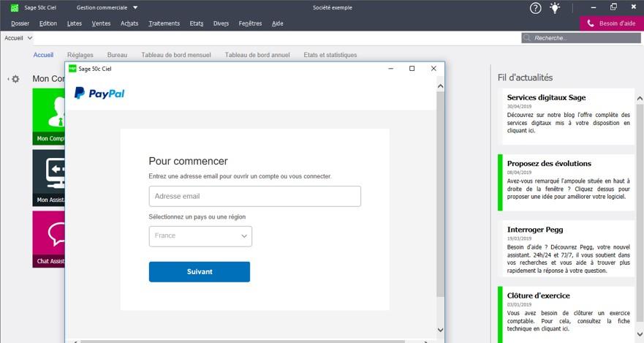Click the settings gear icon beside Mon Compte

click(x=15, y=79)
